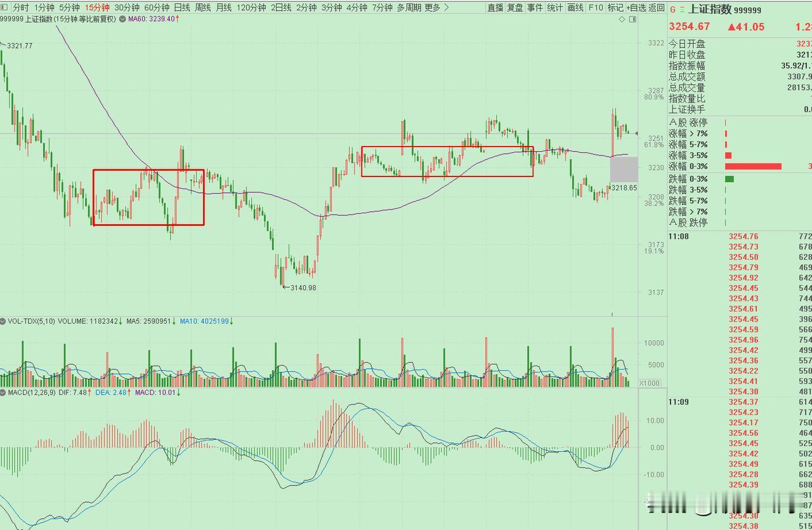Click the 上证指数 999999 header title

point(724,10)
